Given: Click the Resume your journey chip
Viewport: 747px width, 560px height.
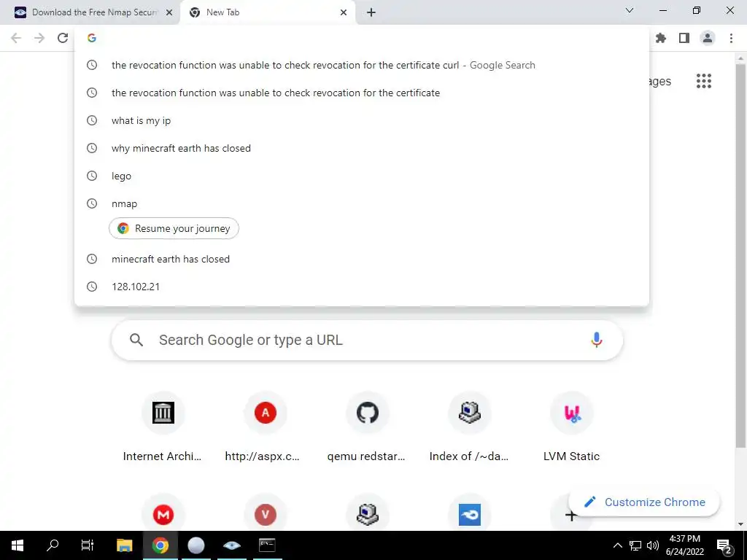Looking at the screenshot, I should [x=174, y=228].
